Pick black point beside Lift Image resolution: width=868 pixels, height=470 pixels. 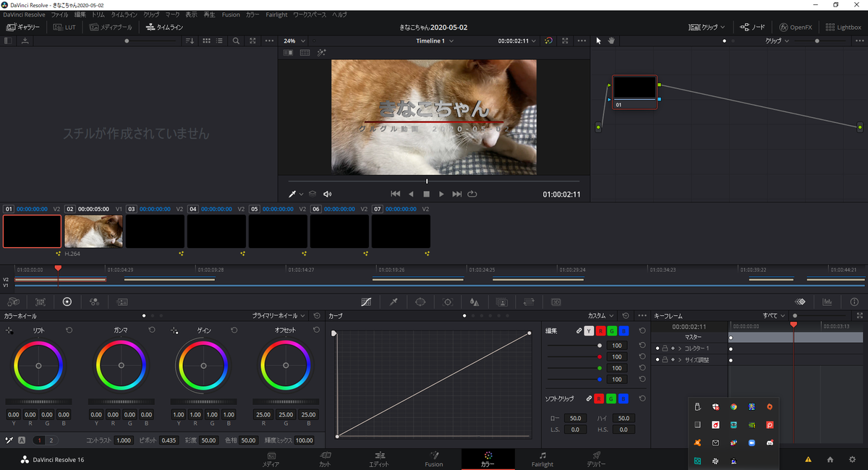pyautogui.click(x=9, y=330)
